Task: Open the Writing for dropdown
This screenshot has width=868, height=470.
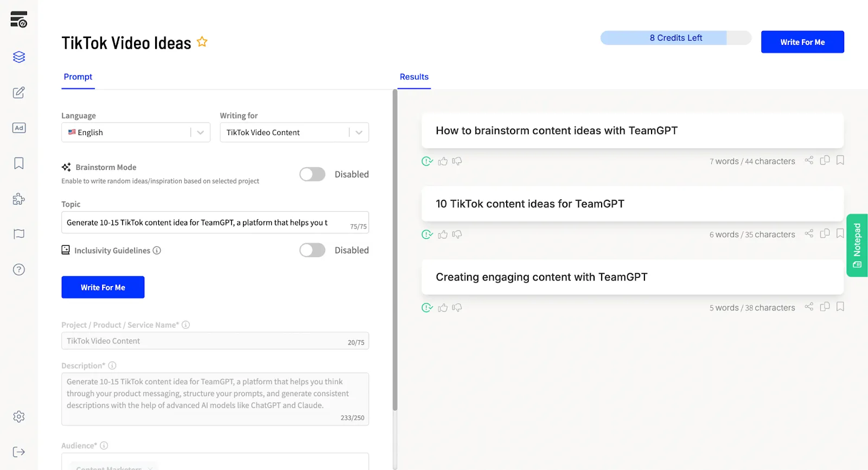Action: [294, 132]
